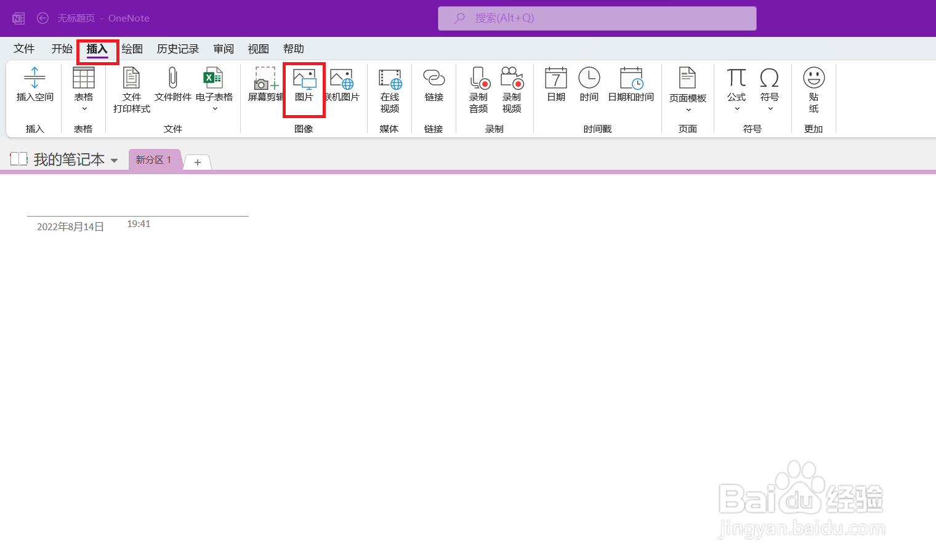Select the 新分区 1 section tab

tap(154, 159)
